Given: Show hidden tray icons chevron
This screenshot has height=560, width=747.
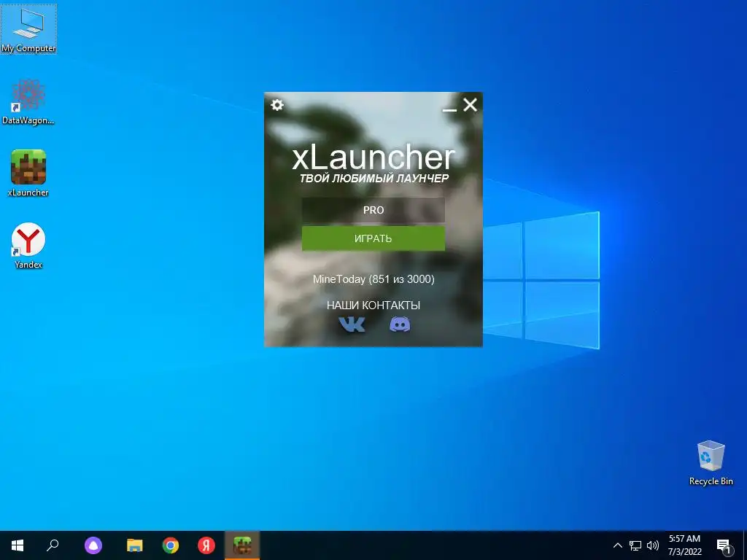Looking at the screenshot, I should tap(617, 545).
